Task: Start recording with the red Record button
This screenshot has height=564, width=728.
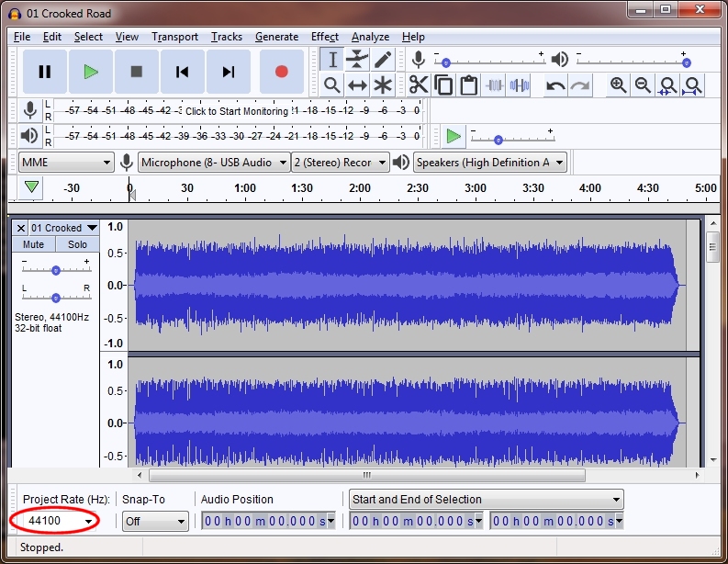Action: tap(281, 72)
